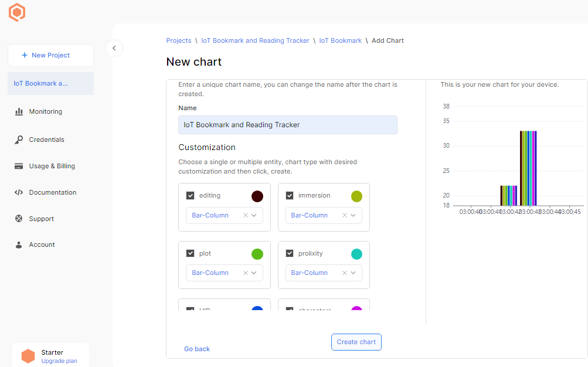Click the Starter plan hexagon icon
The height and width of the screenshot is (367, 588).
[28, 356]
